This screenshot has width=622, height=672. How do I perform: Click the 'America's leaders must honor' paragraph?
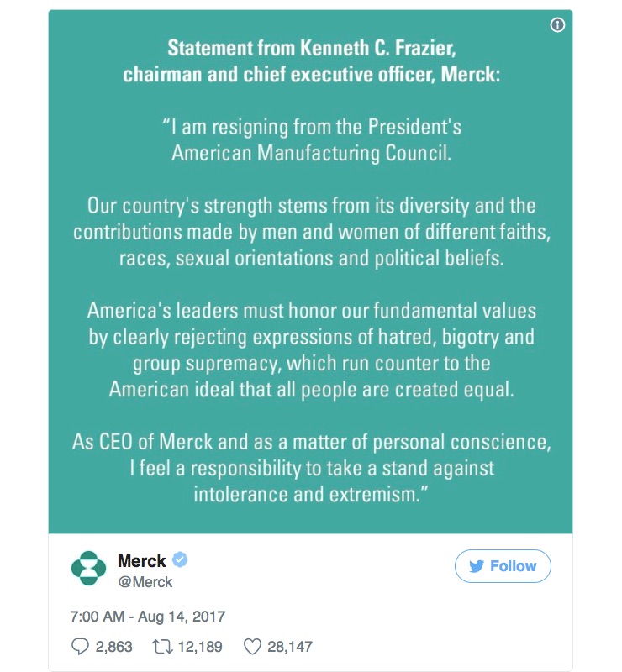(x=312, y=349)
